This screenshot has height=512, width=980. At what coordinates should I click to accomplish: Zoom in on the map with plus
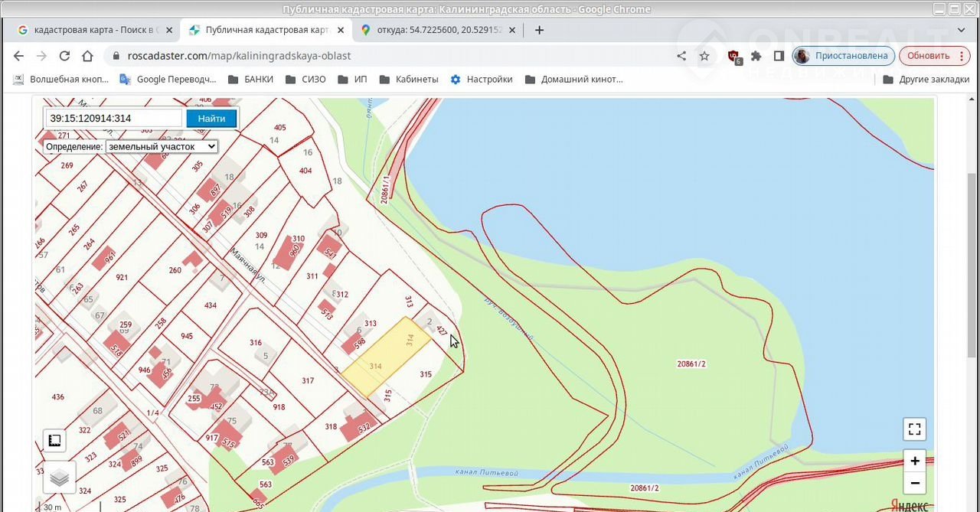[x=915, y=461]
